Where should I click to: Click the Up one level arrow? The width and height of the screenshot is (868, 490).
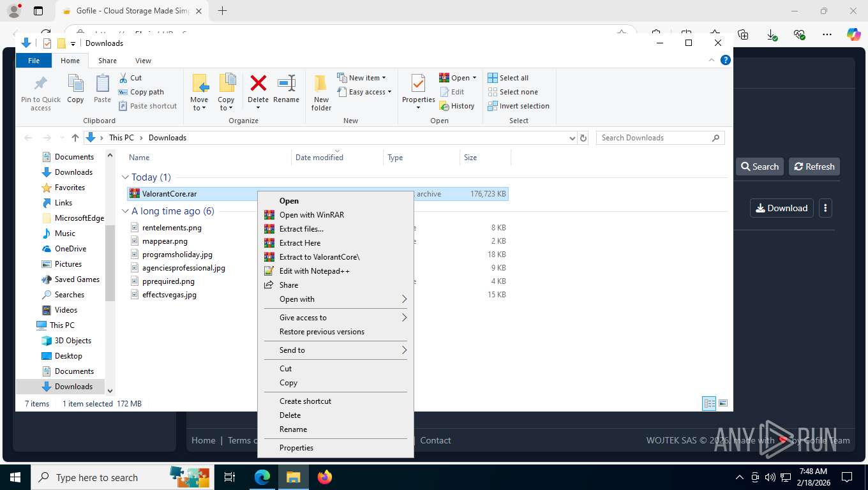(x=75, y=138)
